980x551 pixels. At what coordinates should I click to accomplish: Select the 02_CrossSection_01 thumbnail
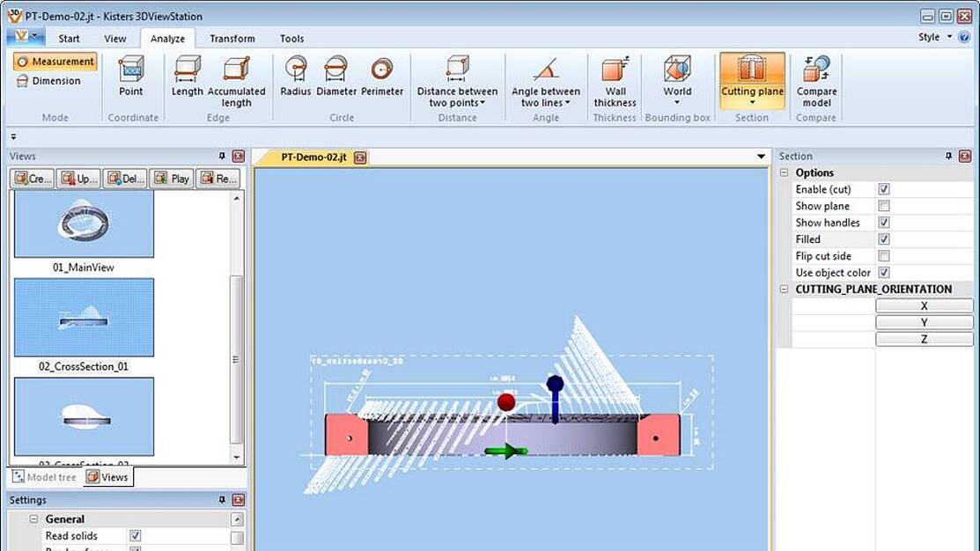tap(84, 318)
